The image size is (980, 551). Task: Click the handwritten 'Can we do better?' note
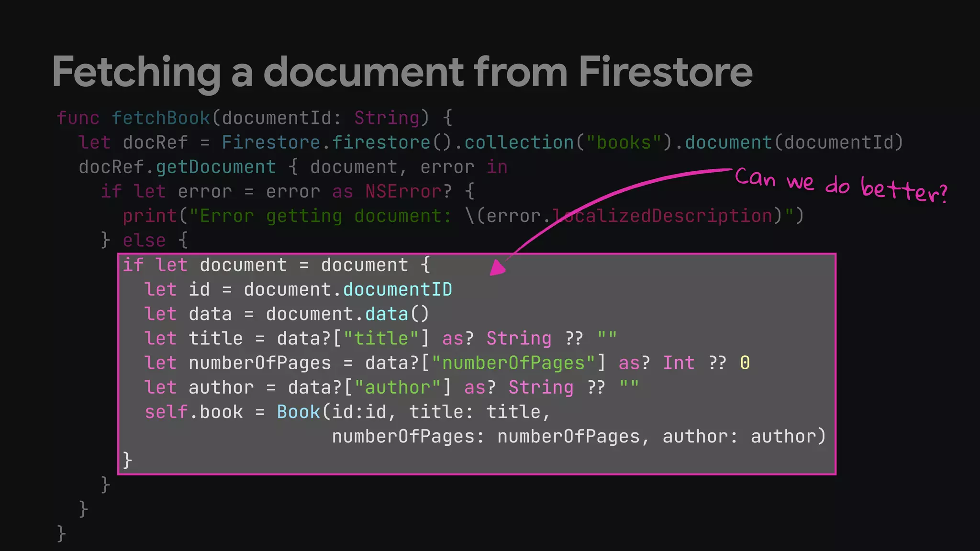[841, 185]
